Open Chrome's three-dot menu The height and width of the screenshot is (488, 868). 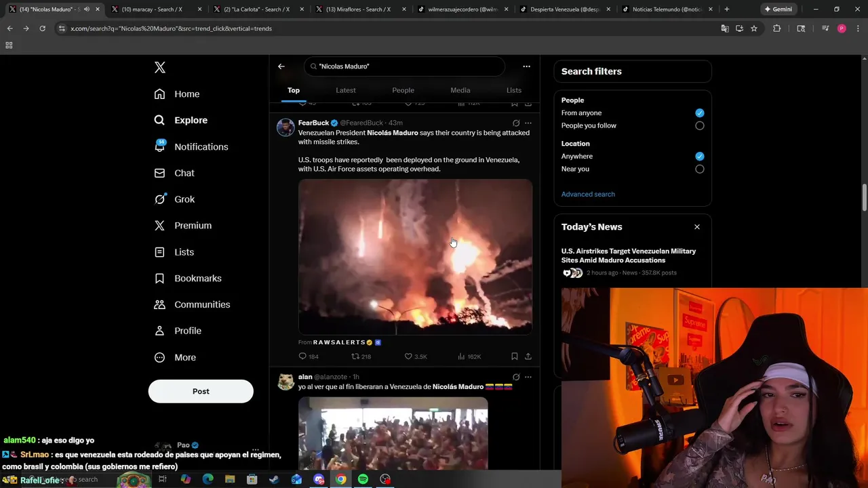click(x=857, y=28)
